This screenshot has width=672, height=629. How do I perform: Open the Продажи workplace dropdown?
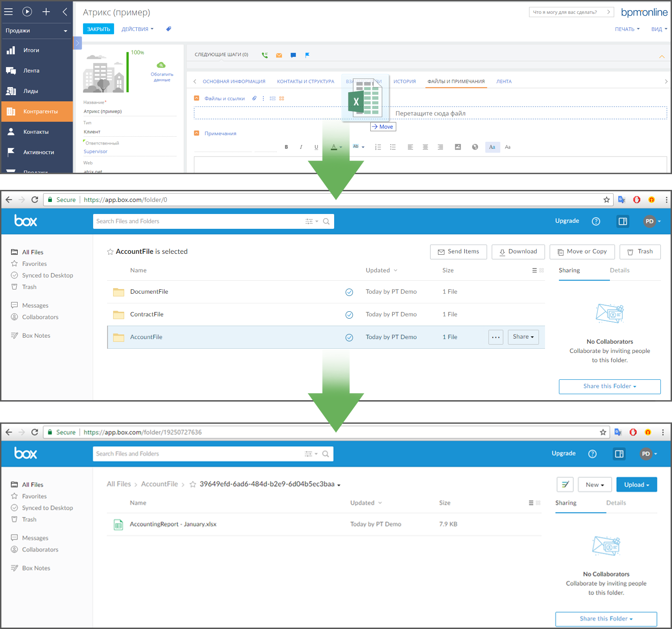[36, 31]
